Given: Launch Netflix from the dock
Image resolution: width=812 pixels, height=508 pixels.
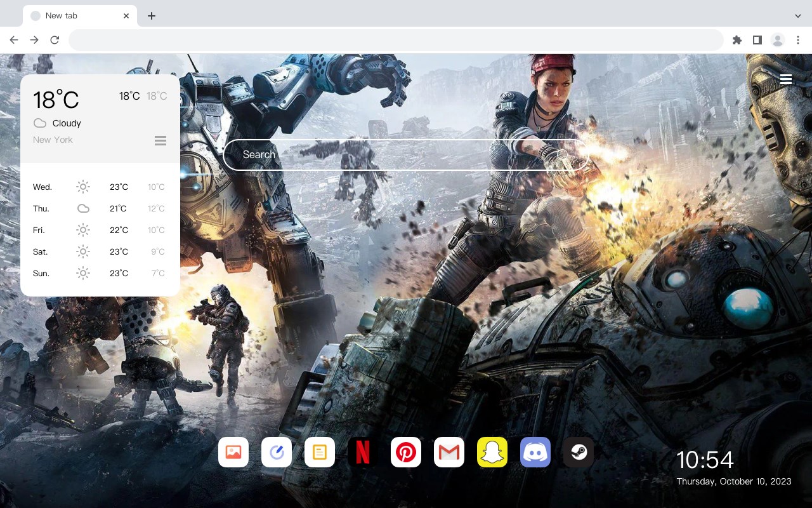Looking at the screenshot, I should [363, 452].
